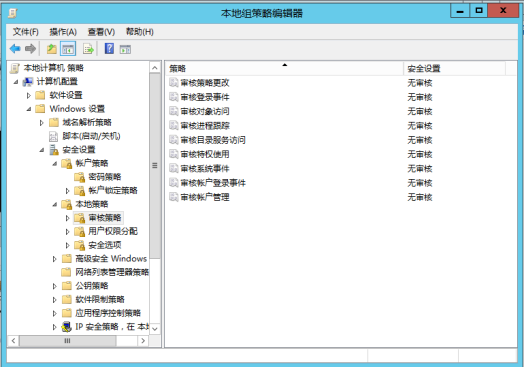Image resolution: width=524 pixels, height=367 pixels.
Task: Click the tree pane scroll down arrow
Action: click(x=155, y=329)
